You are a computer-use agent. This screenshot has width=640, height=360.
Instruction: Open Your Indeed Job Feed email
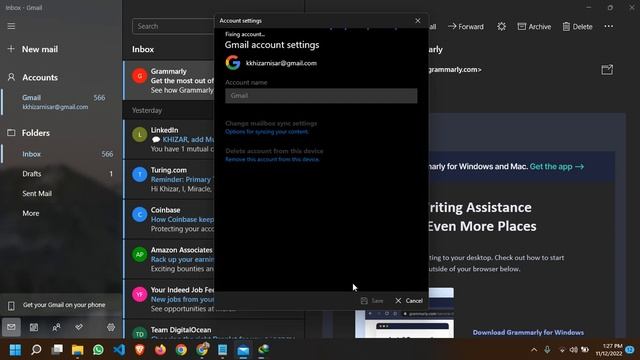tap(169, 299)
